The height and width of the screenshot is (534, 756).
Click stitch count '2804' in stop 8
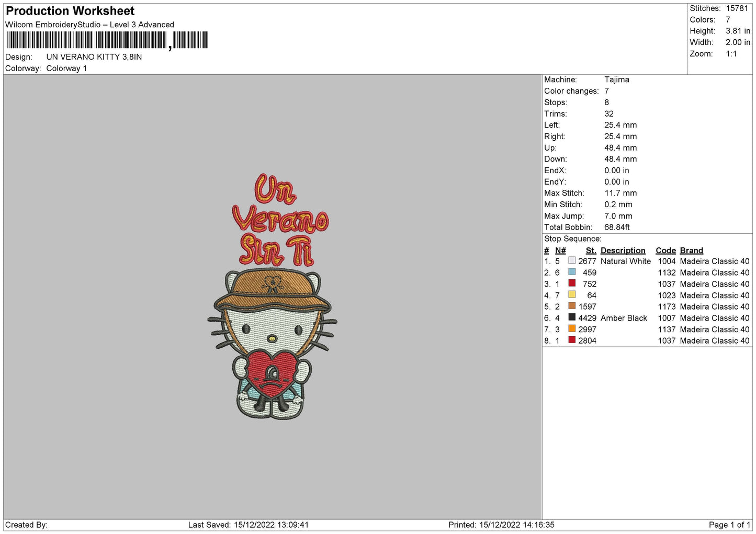coord(587,341)
